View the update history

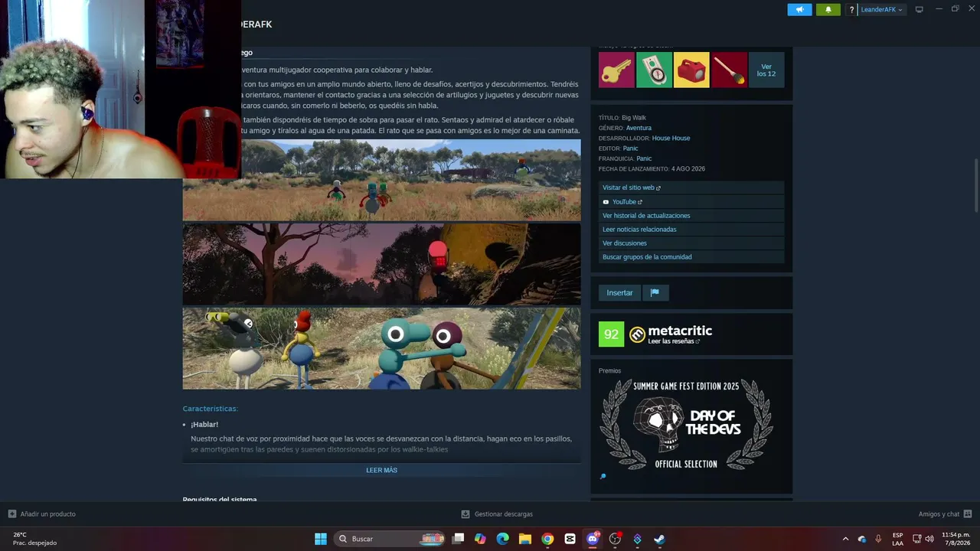[x=691, y=216]
